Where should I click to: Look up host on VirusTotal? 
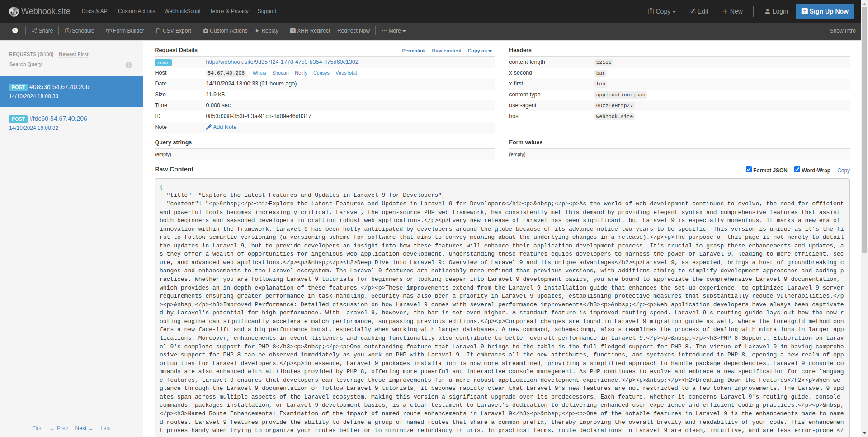tap(346, 73)
